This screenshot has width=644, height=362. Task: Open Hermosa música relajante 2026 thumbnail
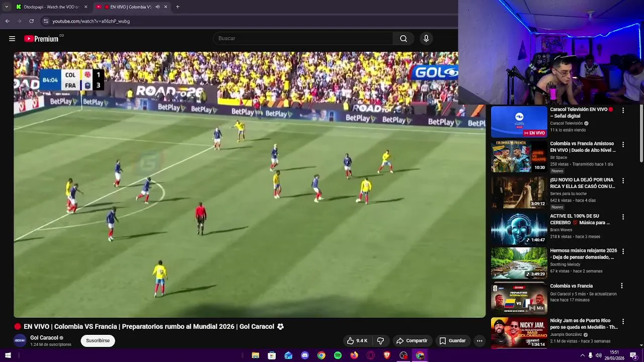pyautogui.click(x=519, y=263)
